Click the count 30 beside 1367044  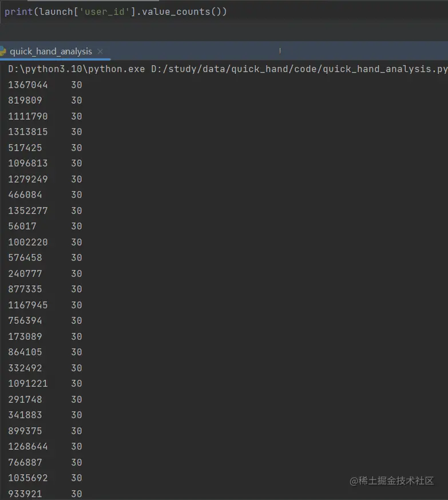tap(77, 85)
